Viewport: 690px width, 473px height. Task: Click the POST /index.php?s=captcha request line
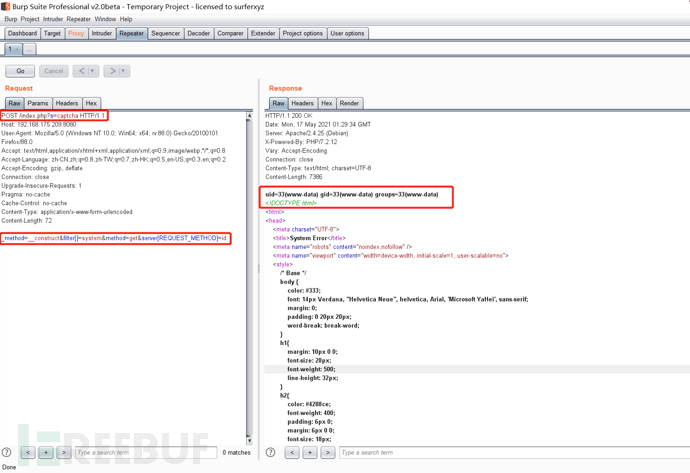pos(53,116)
